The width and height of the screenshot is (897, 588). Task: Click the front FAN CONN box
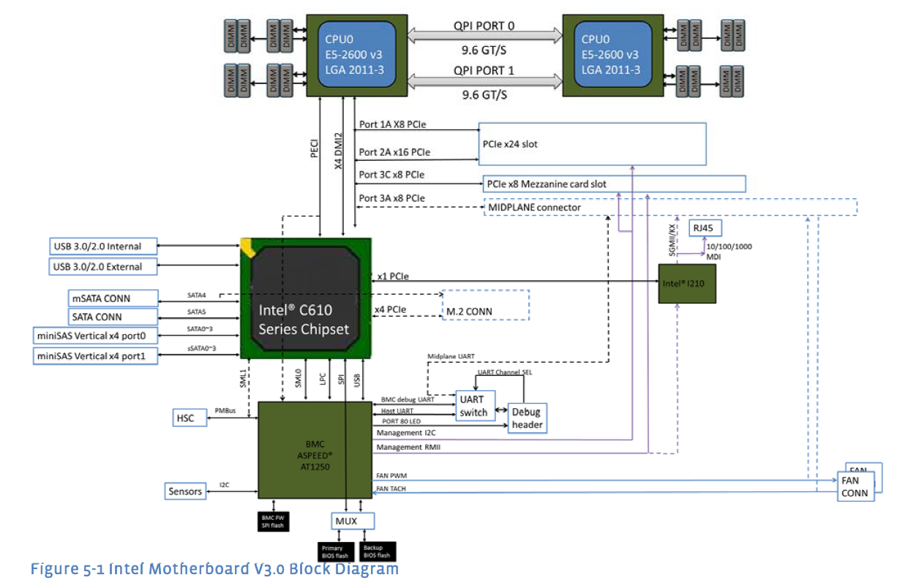(x=855, y=486)
